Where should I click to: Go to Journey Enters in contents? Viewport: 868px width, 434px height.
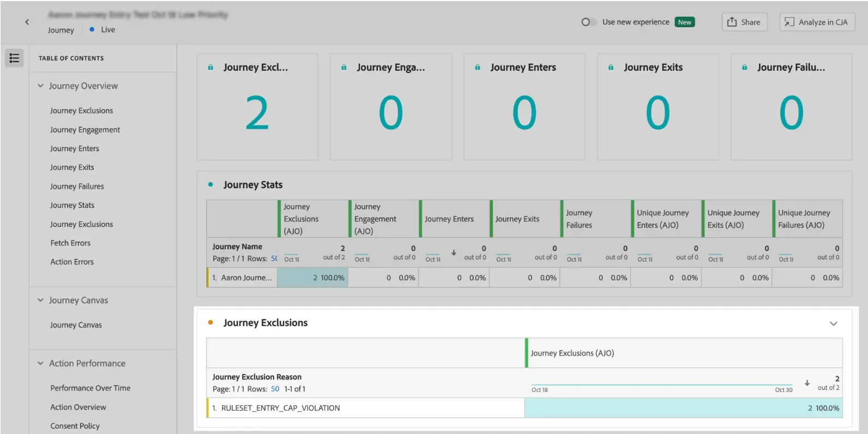coord(75,148)
